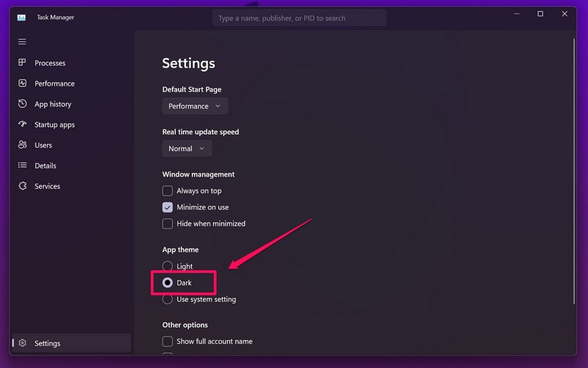
Task: Click the Processes icon in sidebar
Action: coord(22,63)
